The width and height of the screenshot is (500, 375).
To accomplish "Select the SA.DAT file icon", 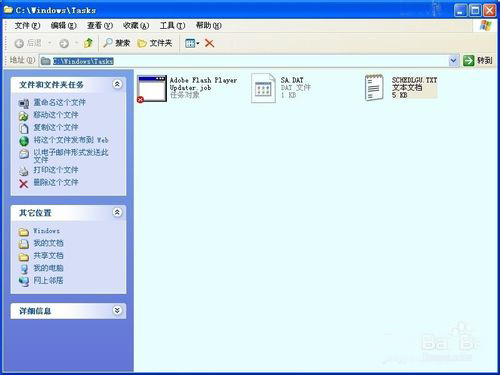I will click(263, 88).
